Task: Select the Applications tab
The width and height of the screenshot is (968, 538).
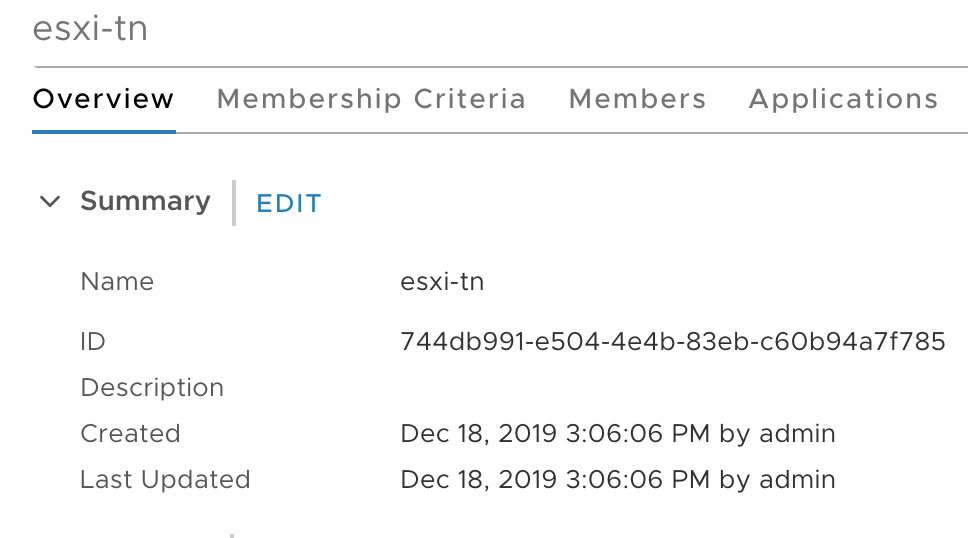Action: coord(843,99)
